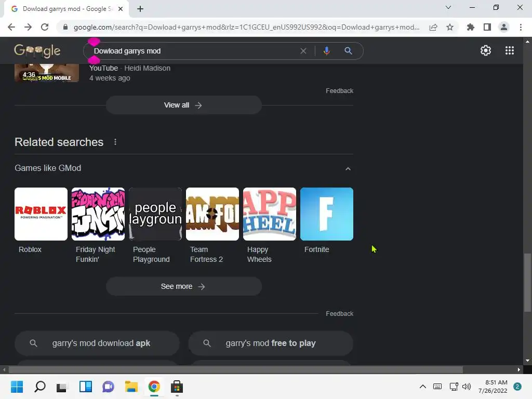This screenshot has height=399, width=532.
Task: Open the Roblox game card
Action: point(41,220)
